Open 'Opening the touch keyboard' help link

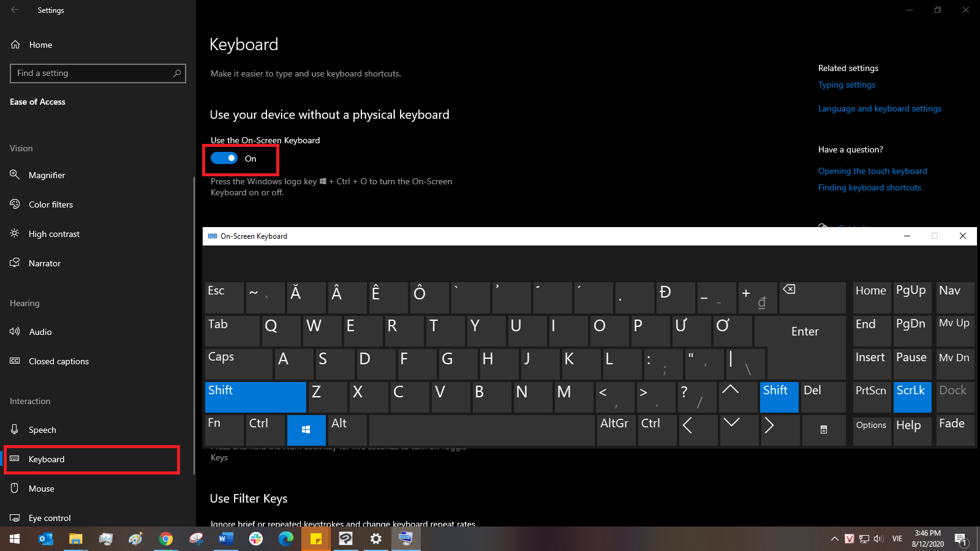coord(872,171)
